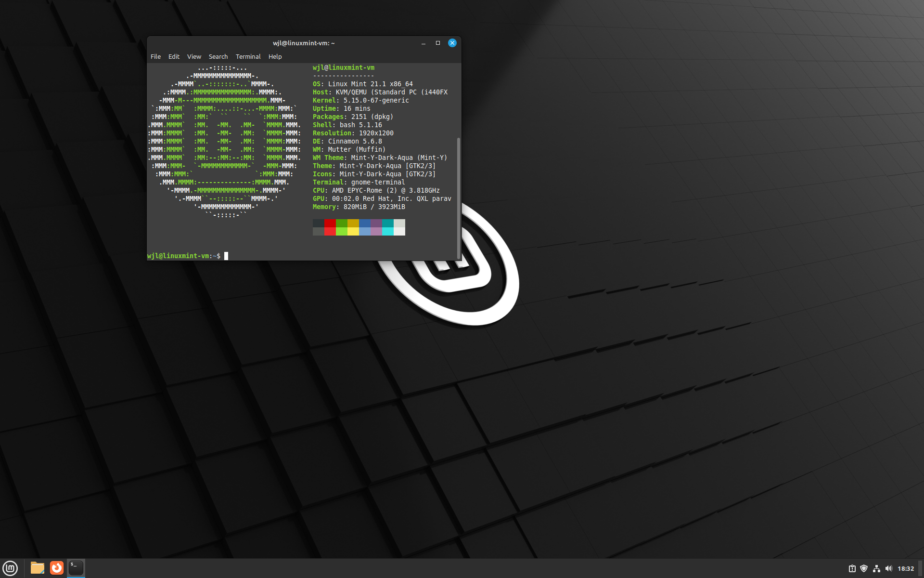
Task: Click the "CPU: AMD EPYC-Rome" line
Action: pos(376,190)
